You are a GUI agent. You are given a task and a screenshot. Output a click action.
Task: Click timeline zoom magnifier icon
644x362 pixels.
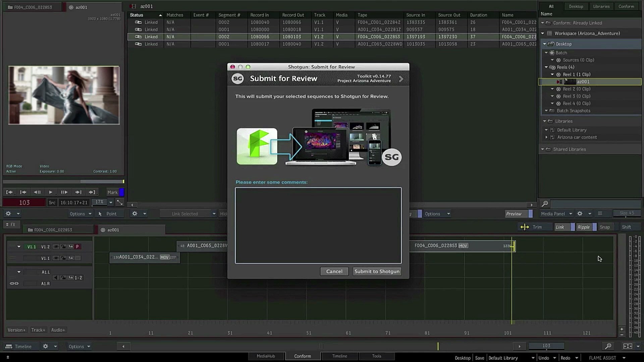608,346
